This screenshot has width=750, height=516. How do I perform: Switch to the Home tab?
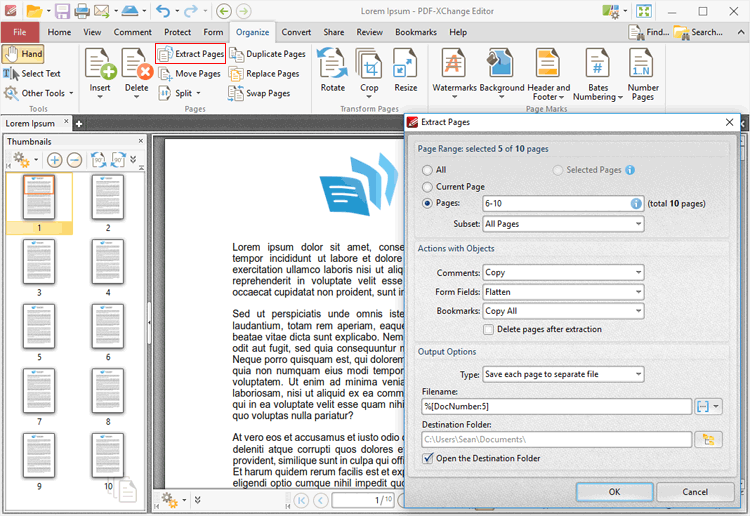(59, 32)
